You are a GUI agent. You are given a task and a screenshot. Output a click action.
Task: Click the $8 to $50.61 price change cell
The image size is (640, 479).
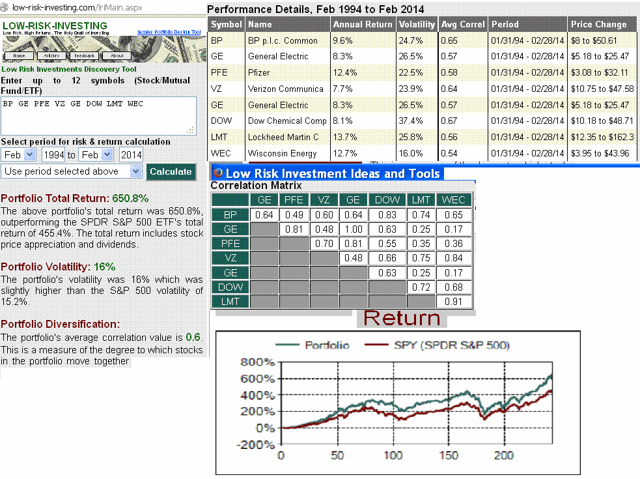pyautogui.click(x=602, y=41)
